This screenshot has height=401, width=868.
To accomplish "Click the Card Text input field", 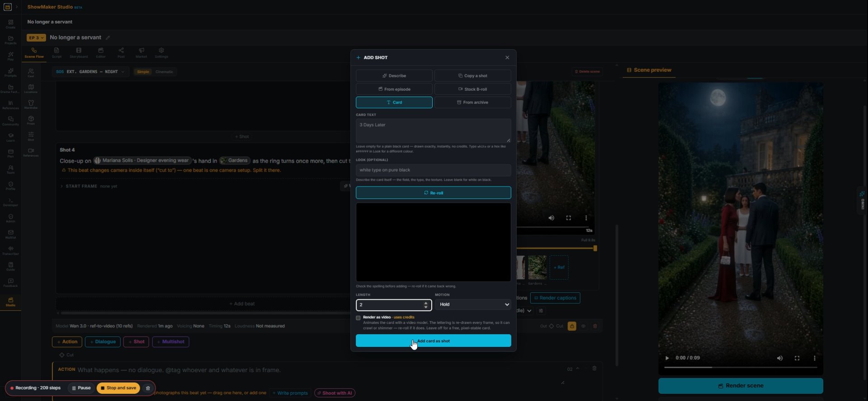I will 433,131.
